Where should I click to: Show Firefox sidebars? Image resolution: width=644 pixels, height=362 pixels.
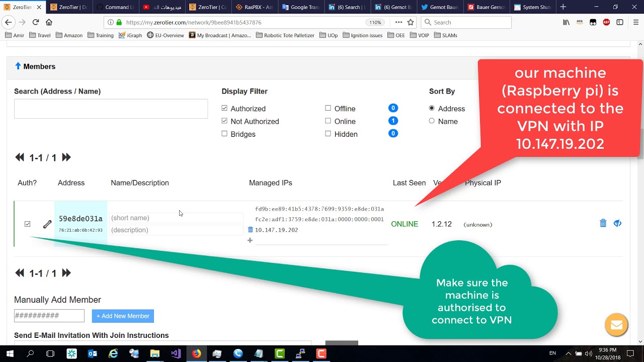click(620, 22)
